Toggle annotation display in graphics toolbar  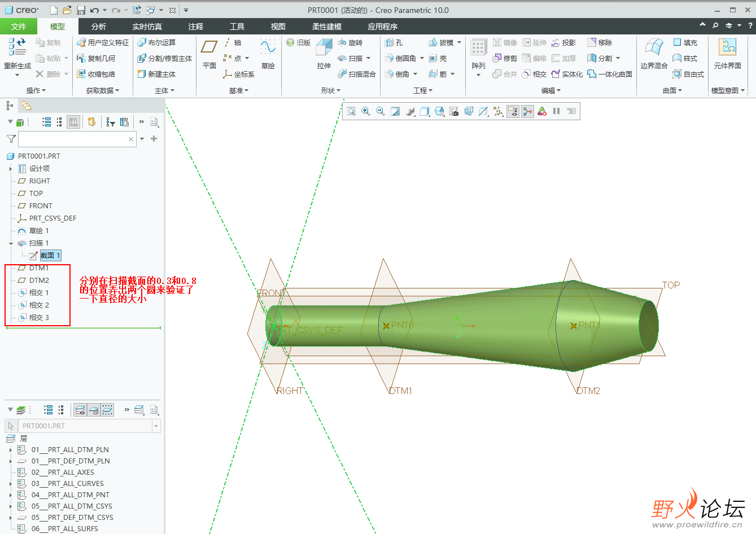click(x=513, y=111)
